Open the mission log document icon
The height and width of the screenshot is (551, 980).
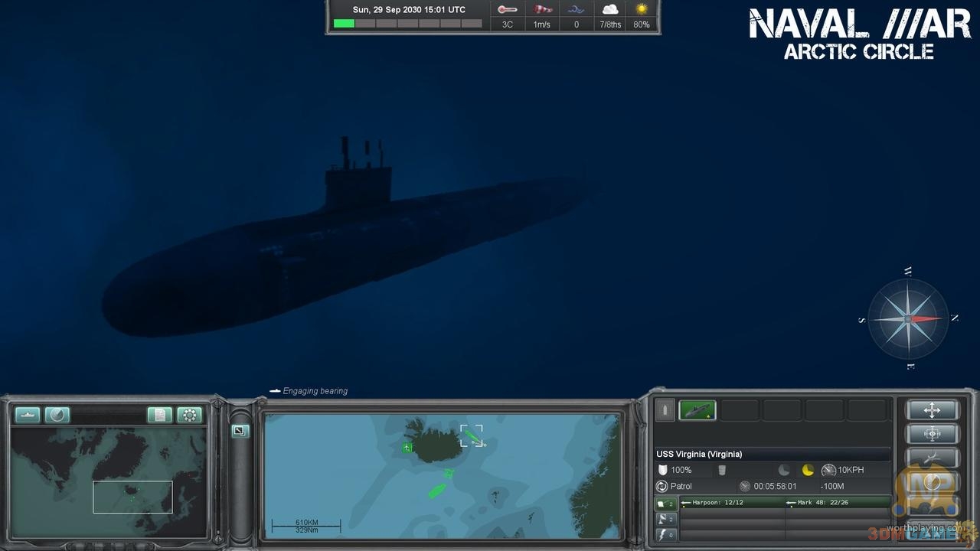(x=160, y=415)
